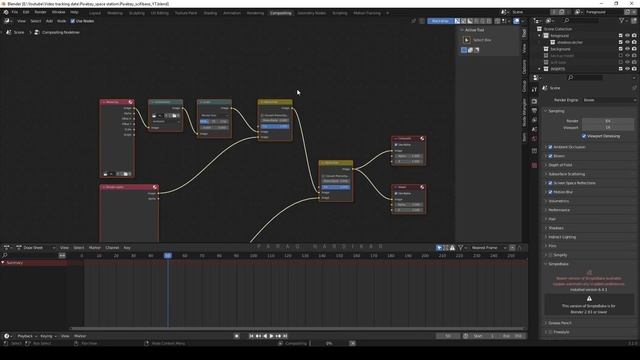
Task: Open the File menu
Action: click(x=15, y=12)
